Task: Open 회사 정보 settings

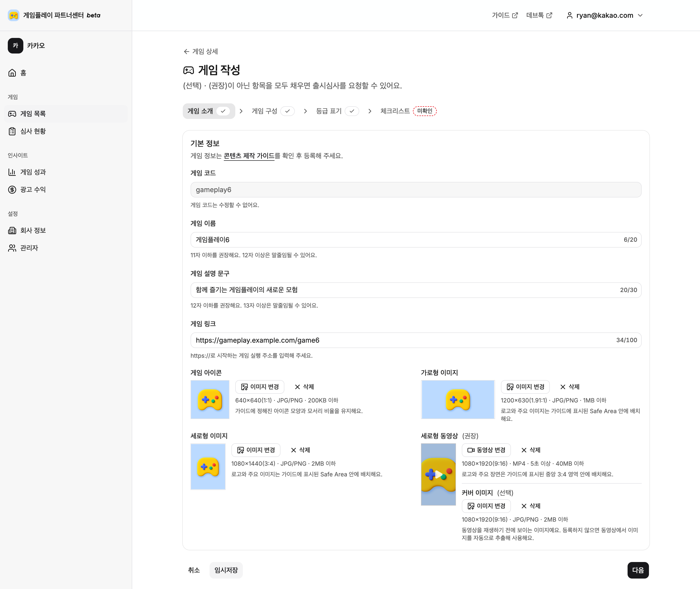Action: (x=66, y=230)
